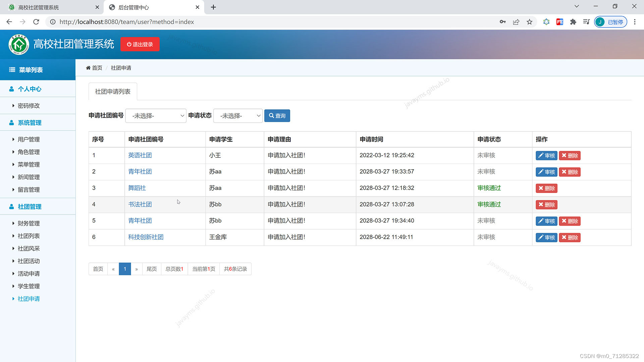Click the browser extensions puzzle icon
The image size is (644, 362).
click(573, 22)
